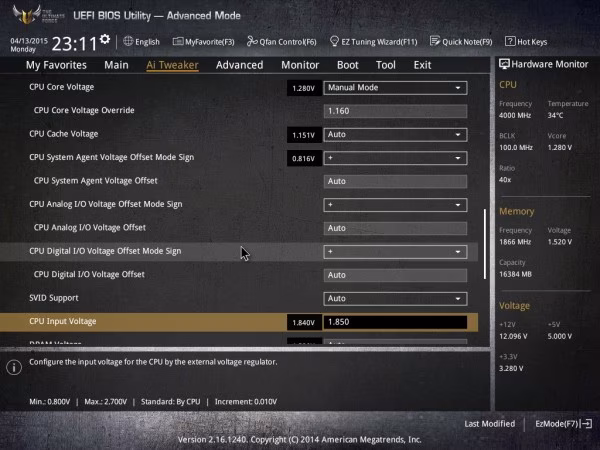Click the globe language icon
The height and width of the screenshot is (450, 600).
pyautogui.click(x=128, y=41)
